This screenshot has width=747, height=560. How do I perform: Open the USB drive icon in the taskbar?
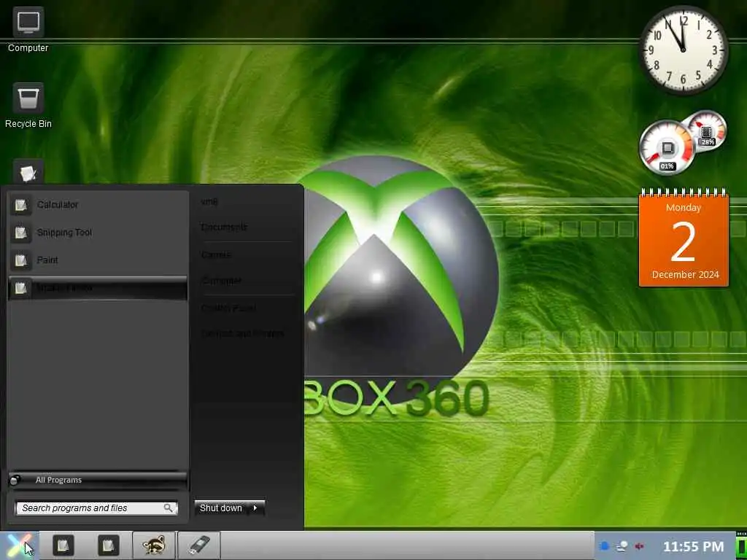tap(199, 545)
